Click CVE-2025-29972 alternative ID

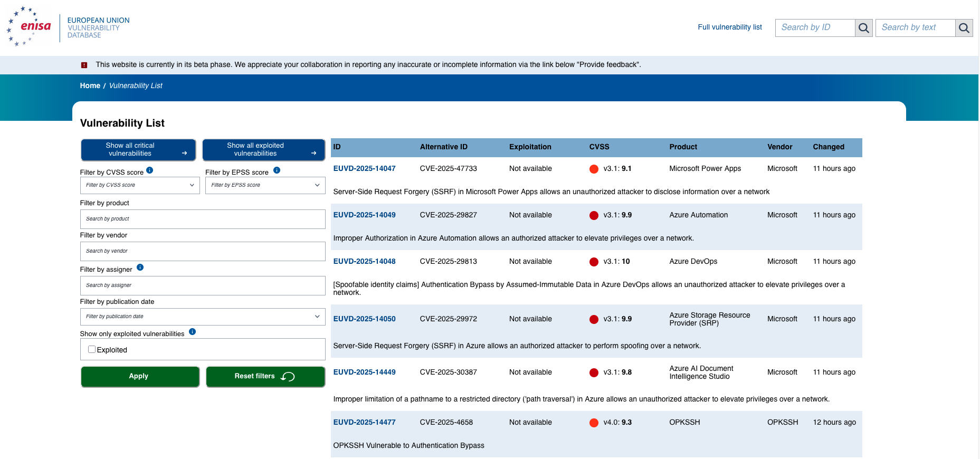[x=449, y=319]
